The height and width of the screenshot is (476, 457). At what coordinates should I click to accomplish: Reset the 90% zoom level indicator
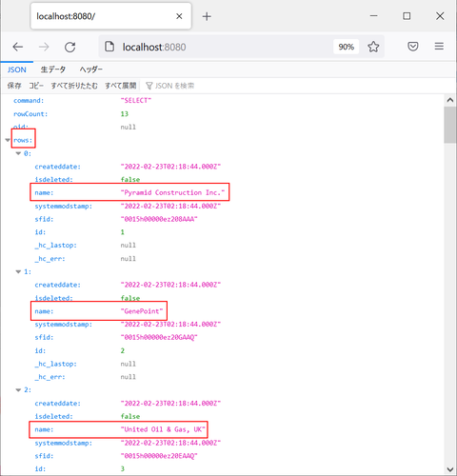(x=346, y=47)
